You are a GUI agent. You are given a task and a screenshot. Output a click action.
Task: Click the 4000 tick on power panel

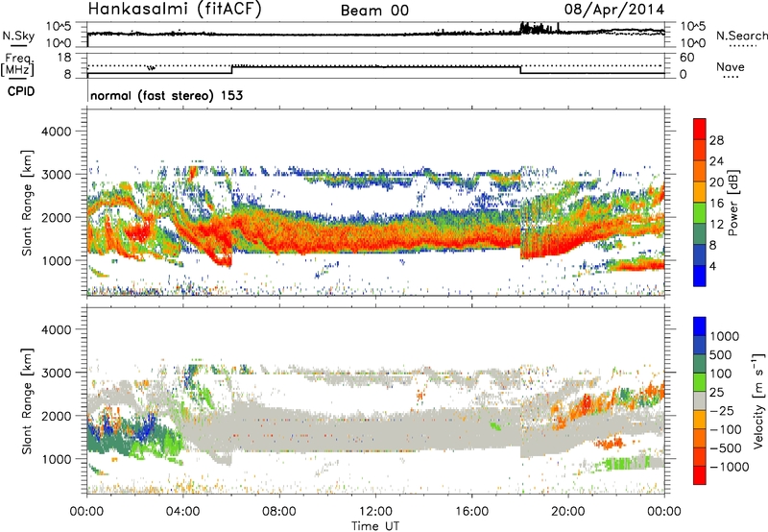(56, 132)
